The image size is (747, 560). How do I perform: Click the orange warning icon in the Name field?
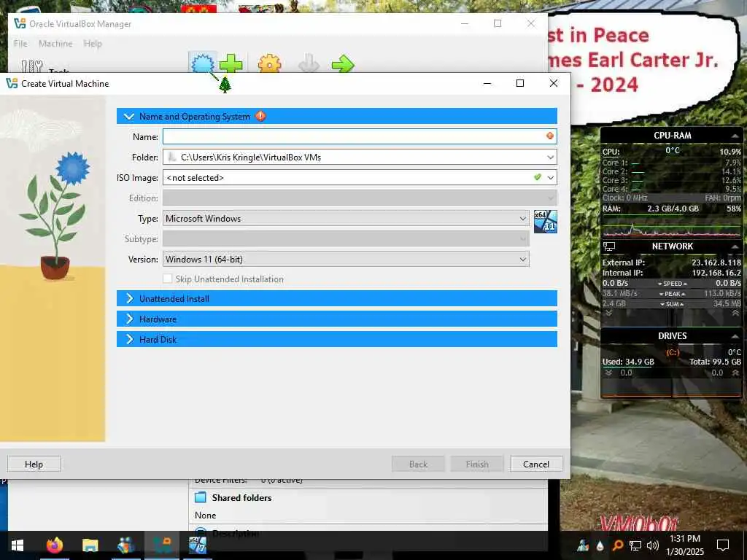pyautogui.click(x=550, y=136)
